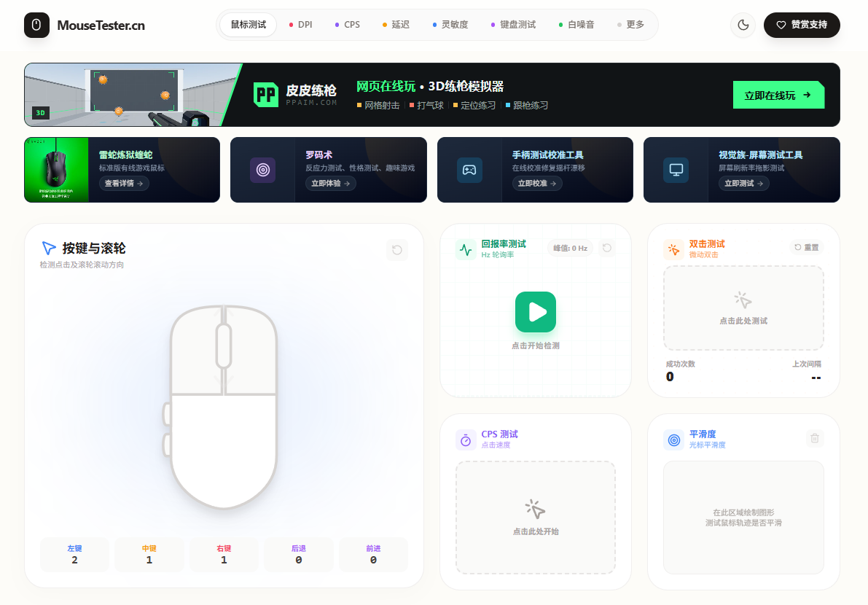Screen dimensions: 868x605
Task: Open the CPS tab in the navigation
Action: [x=347, y=25]
